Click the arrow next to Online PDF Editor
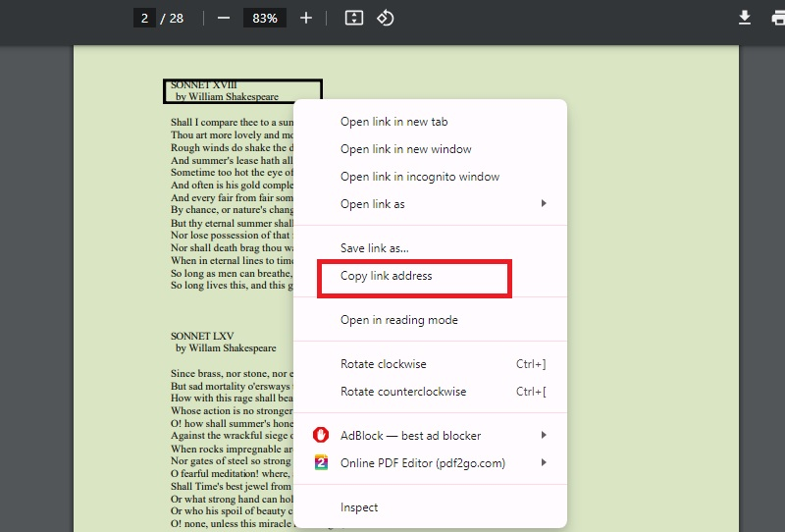 point(544,462)
